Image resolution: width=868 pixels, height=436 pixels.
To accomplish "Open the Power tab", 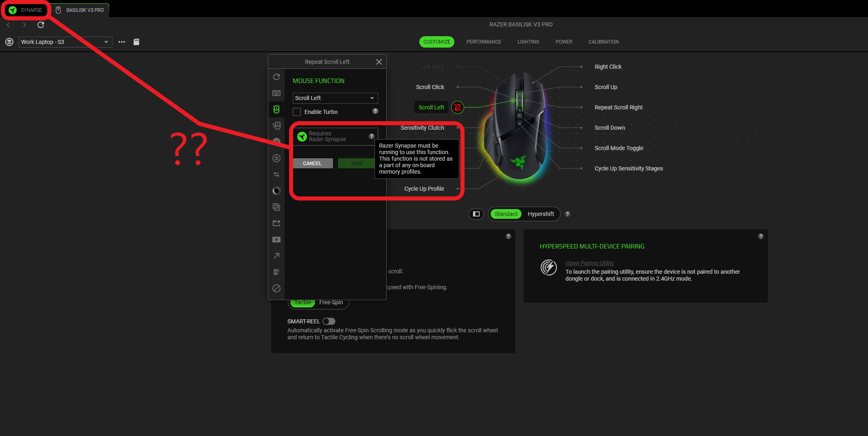I will click(x=564, y=42).
